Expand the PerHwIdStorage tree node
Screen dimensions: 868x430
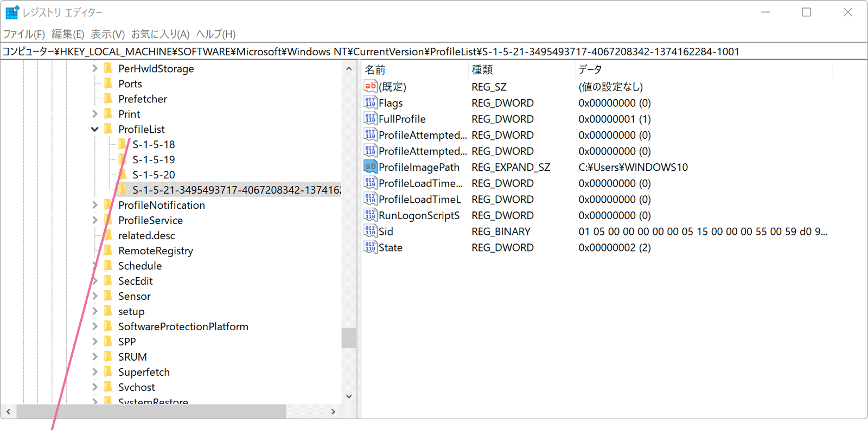point(95,68)
